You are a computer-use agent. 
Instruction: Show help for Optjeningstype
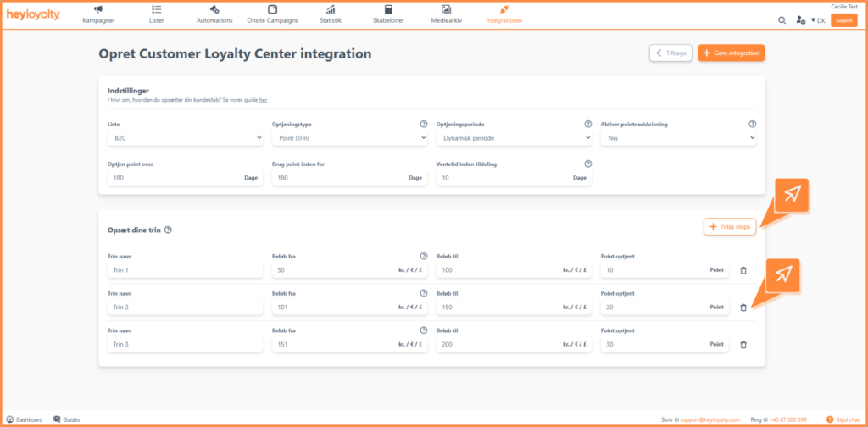pos(424,124)
